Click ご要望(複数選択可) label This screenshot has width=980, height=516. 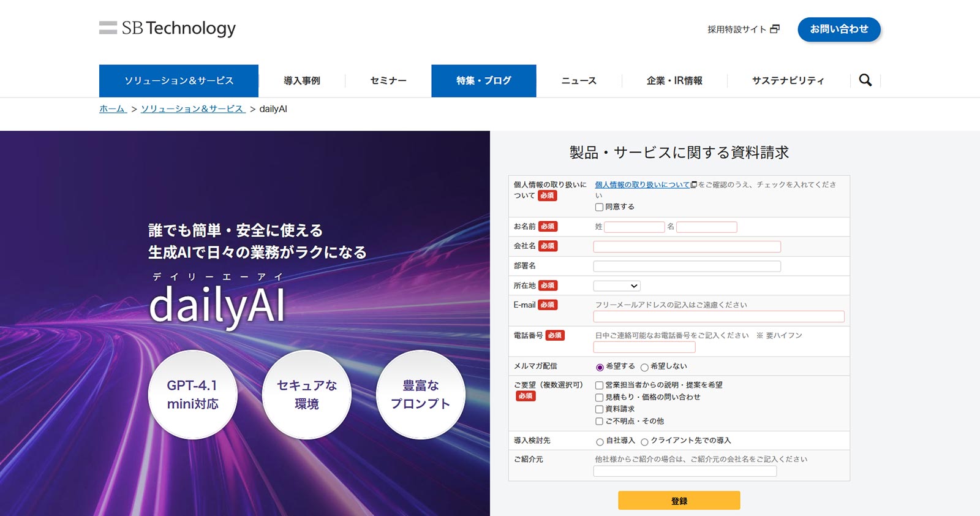548,385
